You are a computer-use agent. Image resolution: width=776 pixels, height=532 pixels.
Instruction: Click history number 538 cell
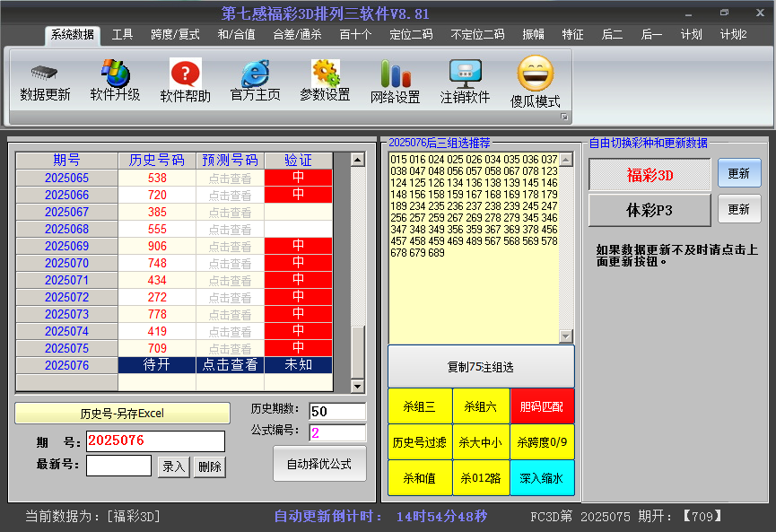pos(157,179)
